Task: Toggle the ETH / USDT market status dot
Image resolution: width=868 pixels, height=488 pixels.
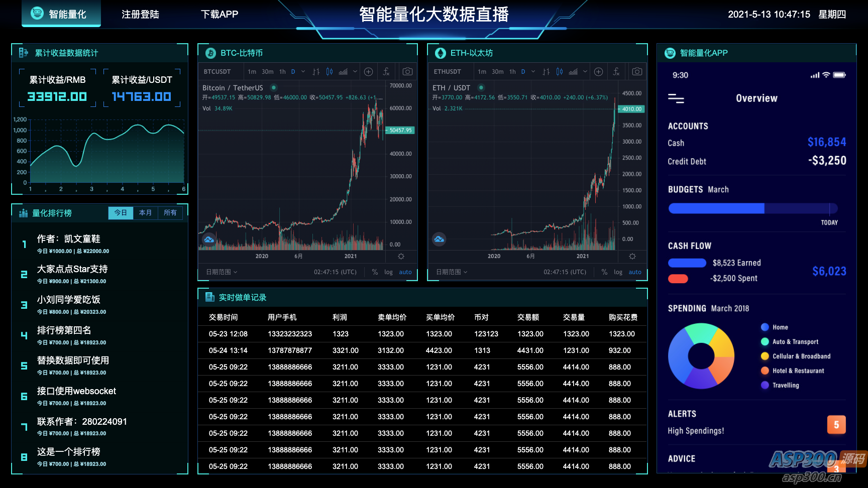Action: pos(481,87)
